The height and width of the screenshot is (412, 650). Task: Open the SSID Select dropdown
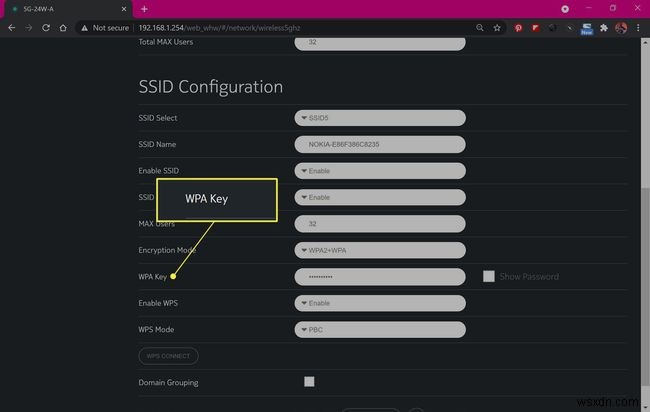pos(380,118)
